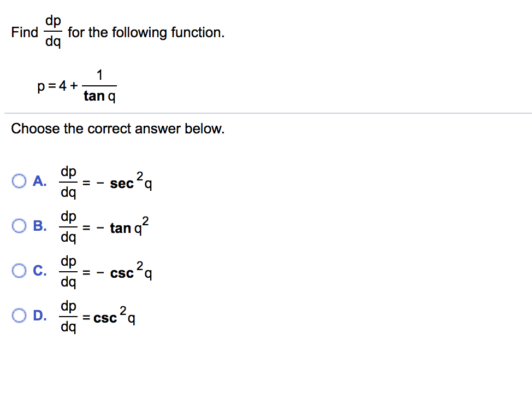Image resolution: width=532 pixels, height=409 pixels.
Task: Select radio button for answer A
Action: [19, 180]
